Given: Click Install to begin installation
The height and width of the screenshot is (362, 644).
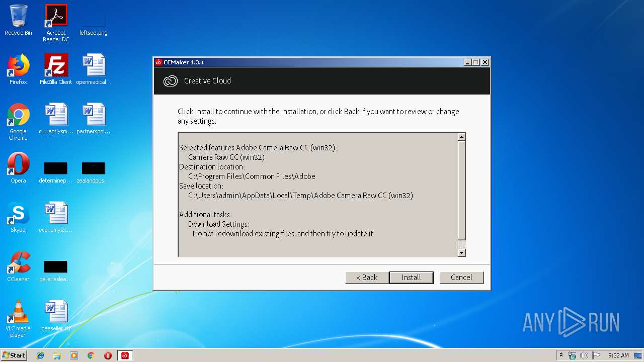Looking at the screenshot, I should click(x=411, y=278).
